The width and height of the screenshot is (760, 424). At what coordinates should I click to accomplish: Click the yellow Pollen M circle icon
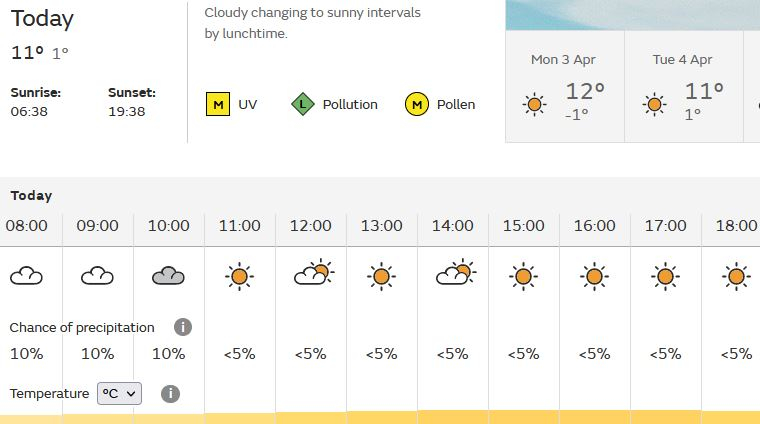tap(417, 104)
